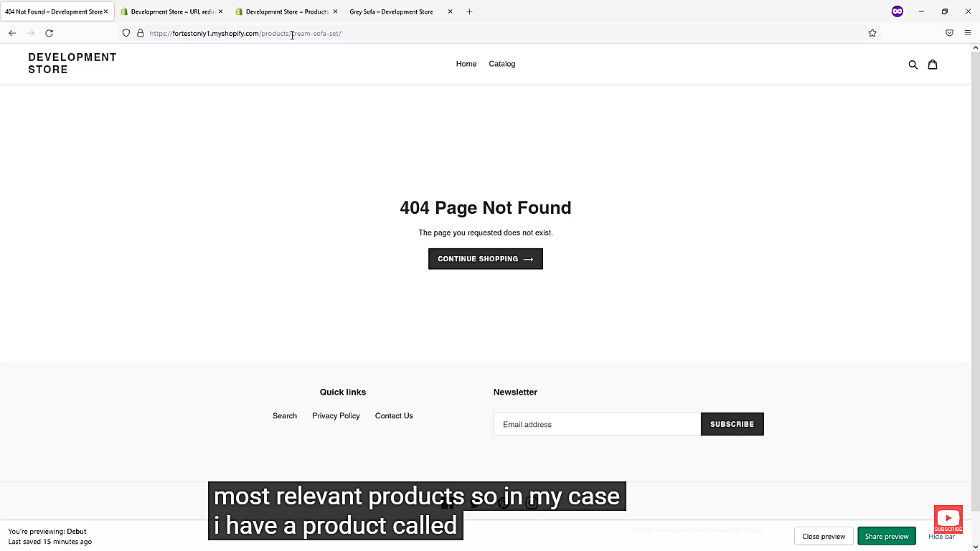Click the Quick links heading
The height and width of the screenshot is (551, 980).
coord(343,392)
